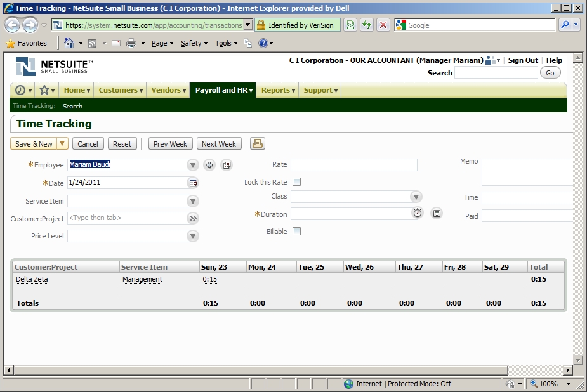Expand the Employee dropdown
The width and height of the screenshot is (587, 392).
tap(192, 165)
